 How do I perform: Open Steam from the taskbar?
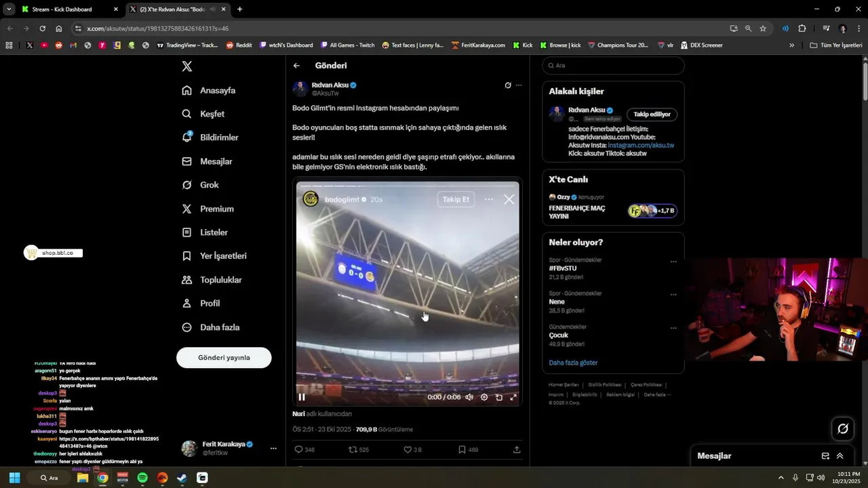point(182,478)
